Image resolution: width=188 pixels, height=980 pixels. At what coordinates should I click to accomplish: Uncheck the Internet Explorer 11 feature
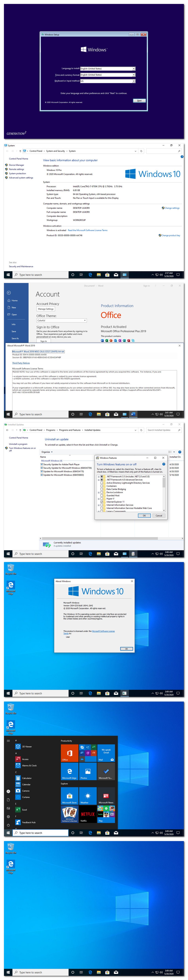[x=102, y=502]
